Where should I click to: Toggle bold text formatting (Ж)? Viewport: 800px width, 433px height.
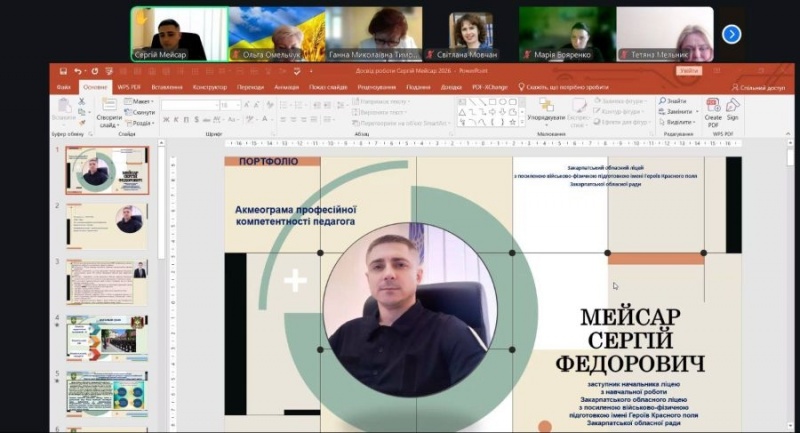click(165, 119)
